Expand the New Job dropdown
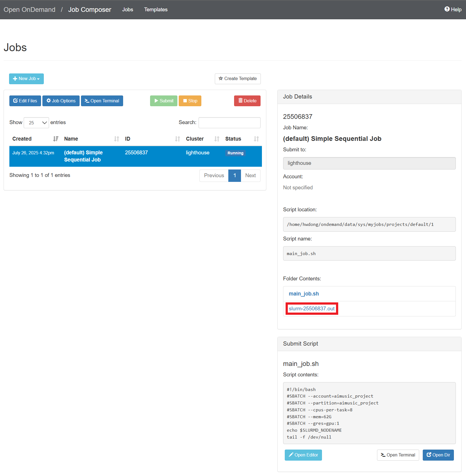Viewport: 466px width, 476px height. tap(26, 79)
